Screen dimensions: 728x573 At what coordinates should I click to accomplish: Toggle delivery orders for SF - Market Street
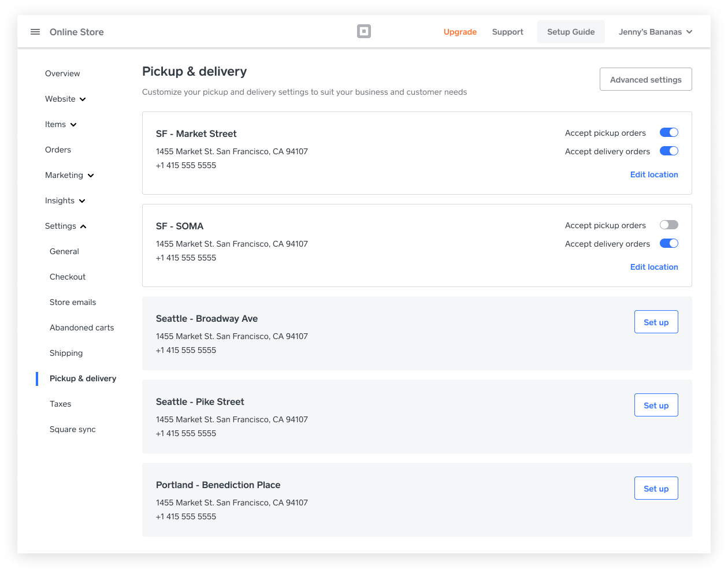tap(669, 151)
